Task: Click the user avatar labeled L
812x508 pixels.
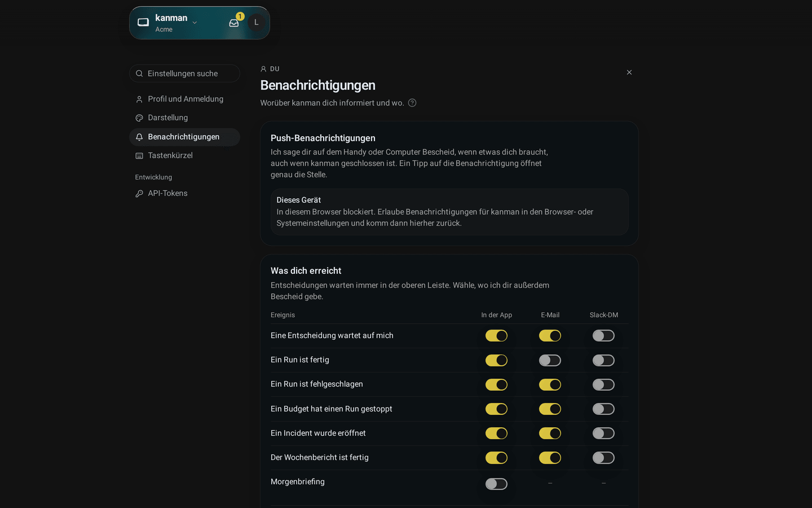Action: tap(257, 23)
